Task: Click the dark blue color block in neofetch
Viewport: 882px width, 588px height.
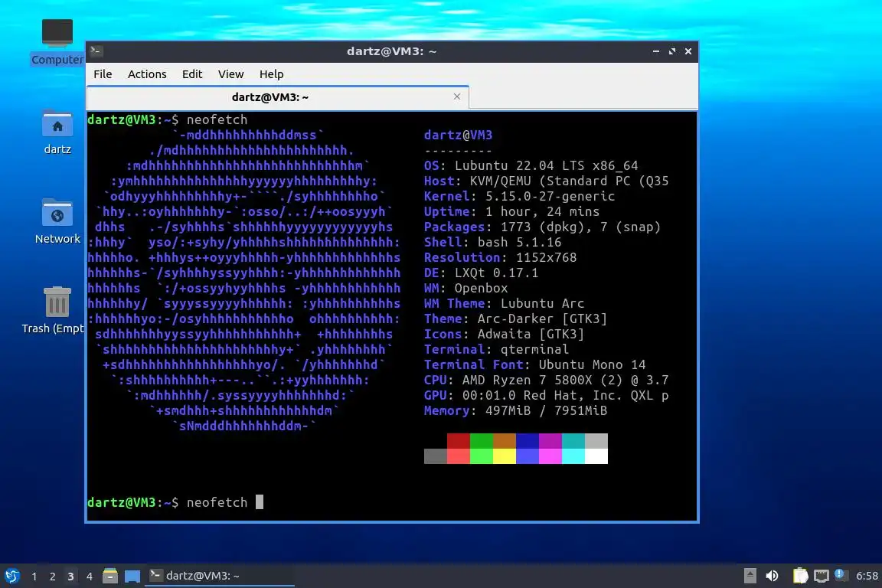Action: (x=527, y=440)
